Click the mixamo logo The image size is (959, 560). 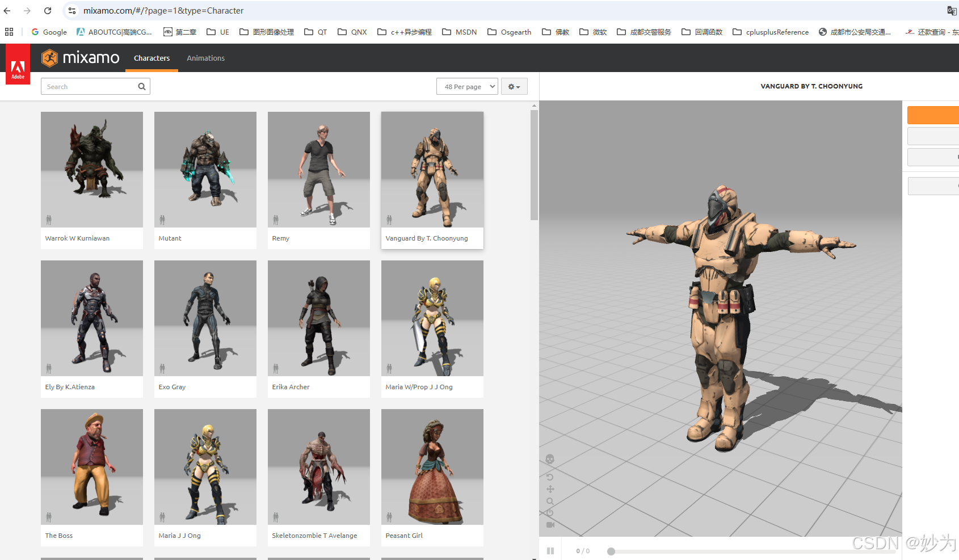(x=81, y=58)
